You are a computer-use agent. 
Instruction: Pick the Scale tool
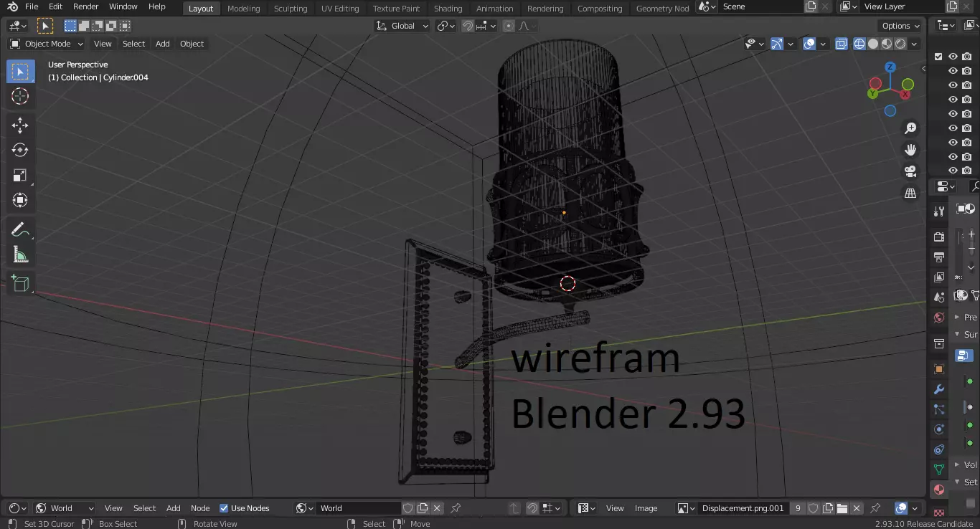(20, 175)
